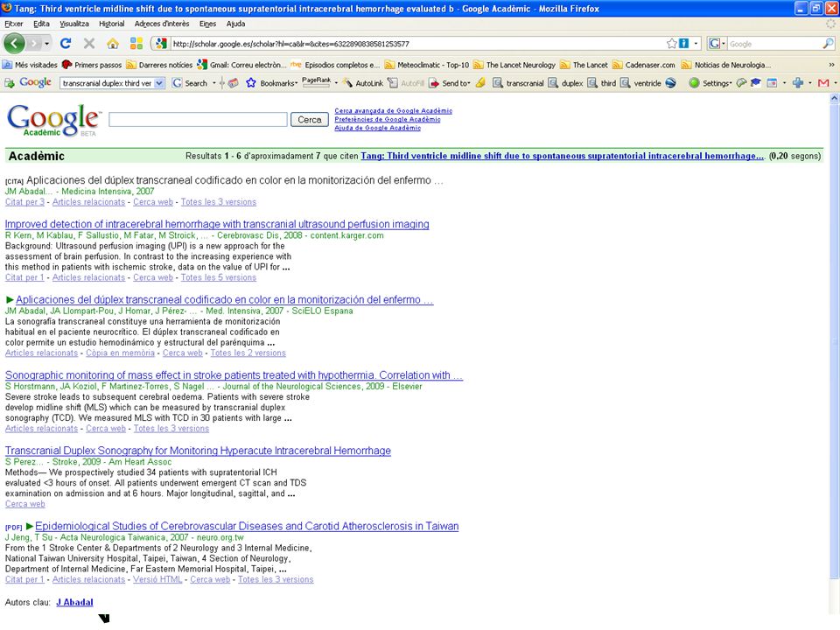Open Transcranial Duplex Sonography for Monitoring result
The image size is (840, 630).
pyautogui.click(x=198, y=451)
